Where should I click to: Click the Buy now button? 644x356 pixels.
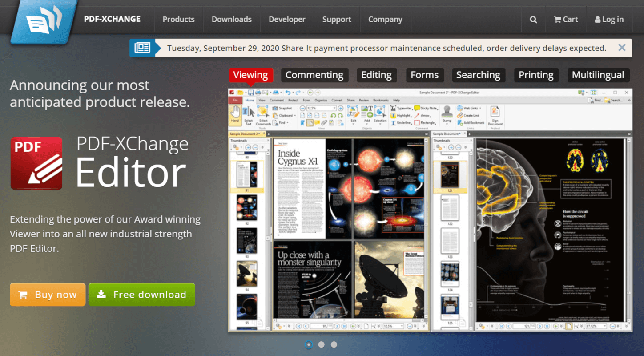[x=48, y=295]
